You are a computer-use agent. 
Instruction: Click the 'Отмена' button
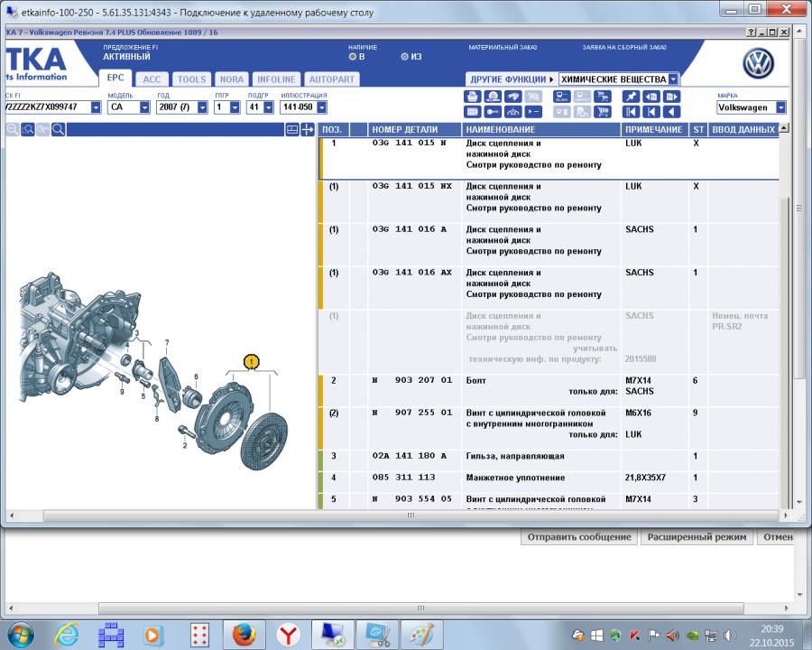coord(776,537)
